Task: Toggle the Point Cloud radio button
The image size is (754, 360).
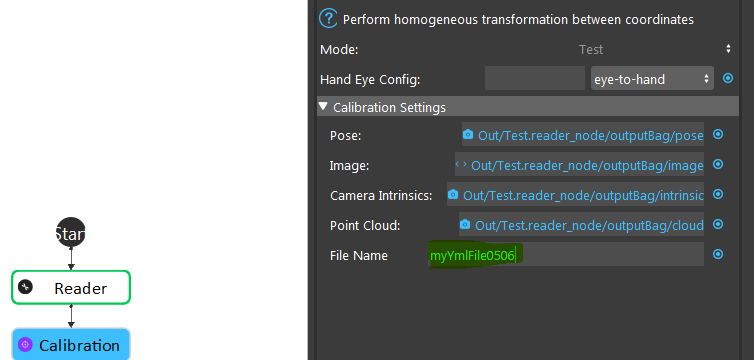Action: [717, 224]
